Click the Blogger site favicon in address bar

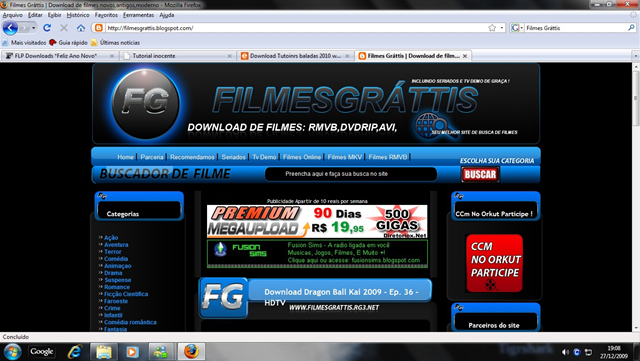point(98,28)
